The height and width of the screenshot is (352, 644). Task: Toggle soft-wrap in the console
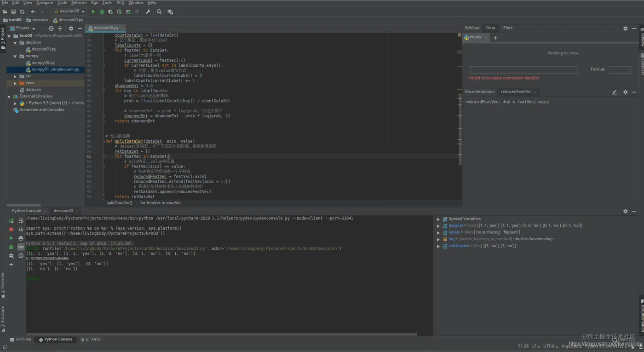21,221
